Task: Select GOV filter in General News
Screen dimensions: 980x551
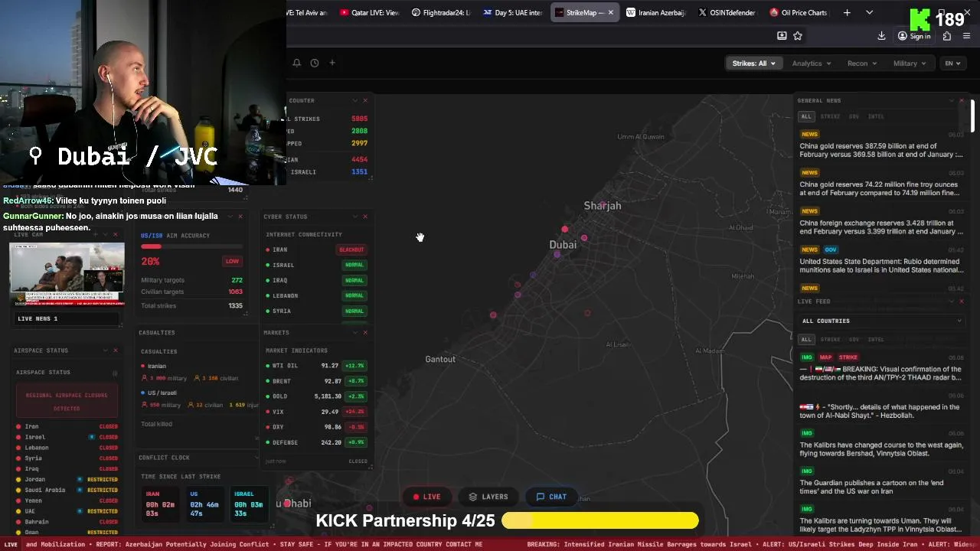Action: click(x=854, y=116)
